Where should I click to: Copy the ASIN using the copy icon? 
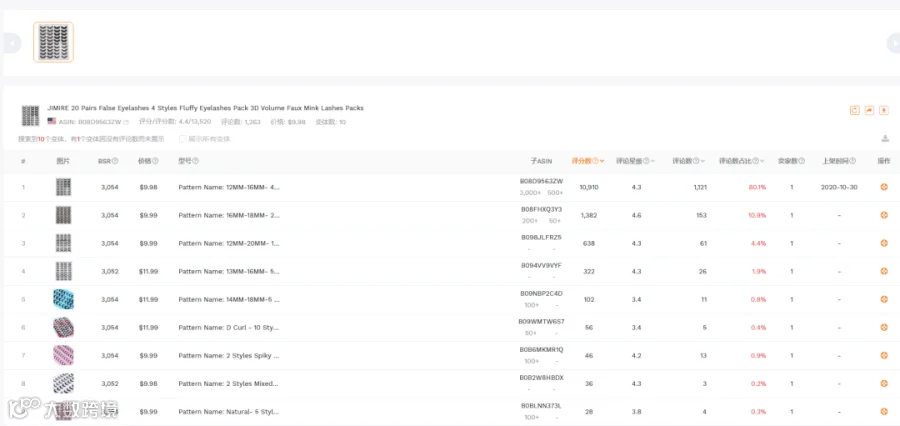(126, 122)
